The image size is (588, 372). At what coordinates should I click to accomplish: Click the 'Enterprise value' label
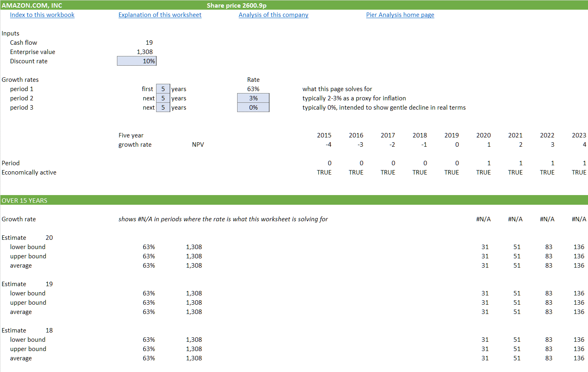33,52
